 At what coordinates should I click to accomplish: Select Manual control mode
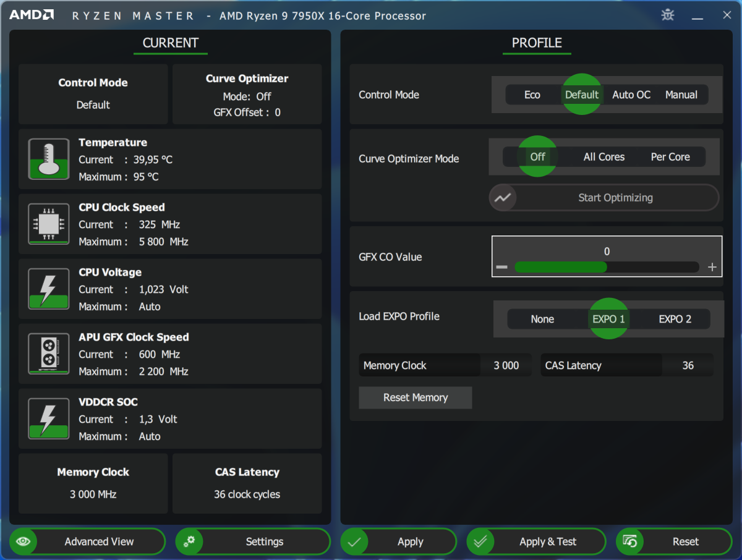click(681, 95)
